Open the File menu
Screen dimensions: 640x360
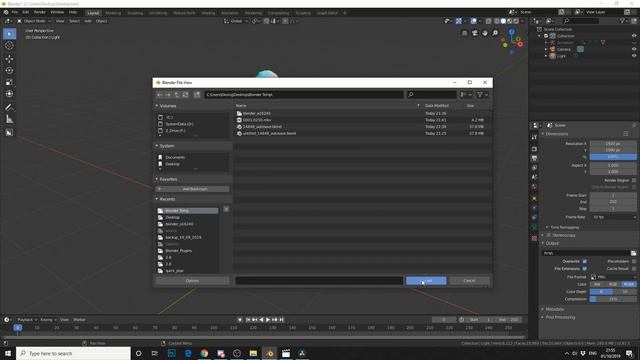click(x=15, y=12)
